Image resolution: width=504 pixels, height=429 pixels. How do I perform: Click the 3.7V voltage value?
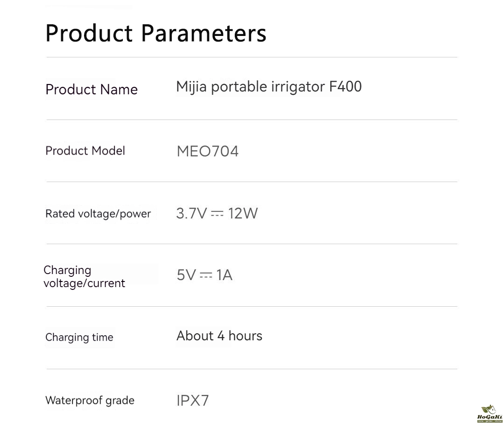pos(191,213)
